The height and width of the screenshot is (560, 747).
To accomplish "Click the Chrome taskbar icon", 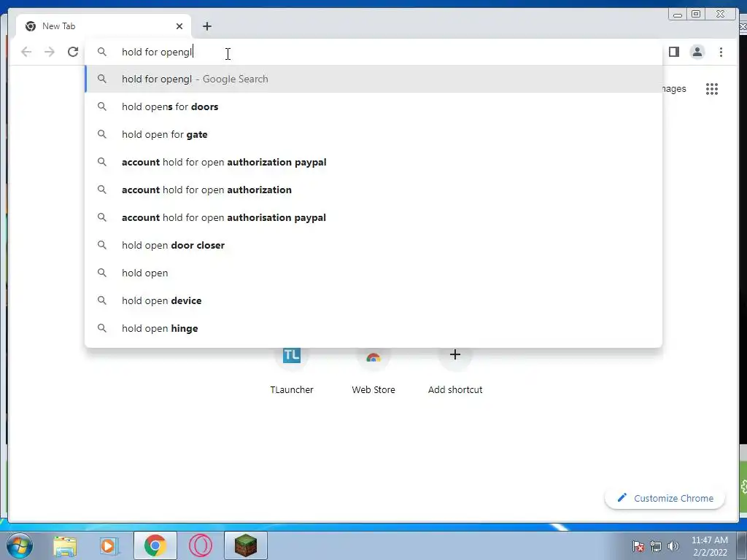I will (x=155, y=545).
